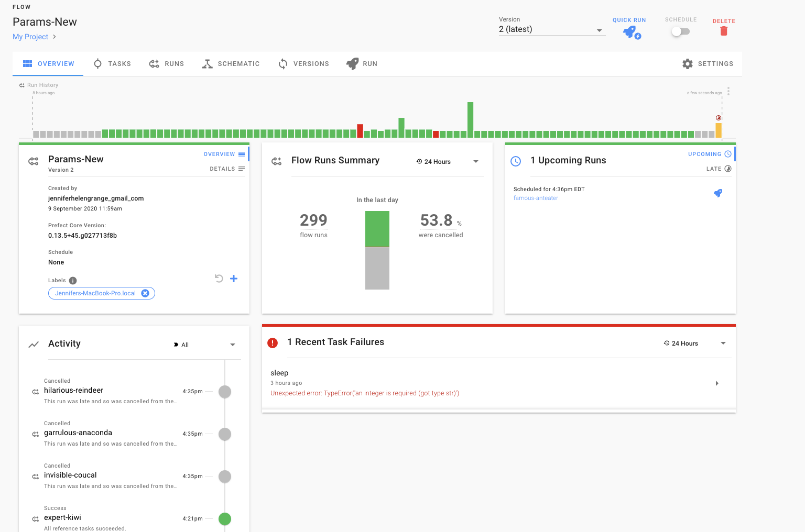
Task: Select the gray timeline dot for garrulous-anaconda
Action: click(225, 434)
